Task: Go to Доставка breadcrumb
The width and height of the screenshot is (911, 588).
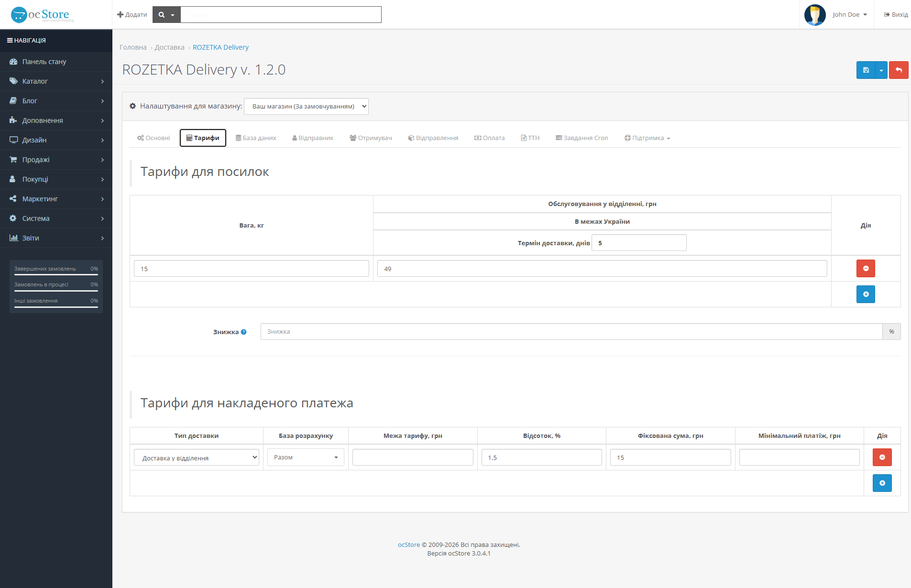Action: (170, 47)
